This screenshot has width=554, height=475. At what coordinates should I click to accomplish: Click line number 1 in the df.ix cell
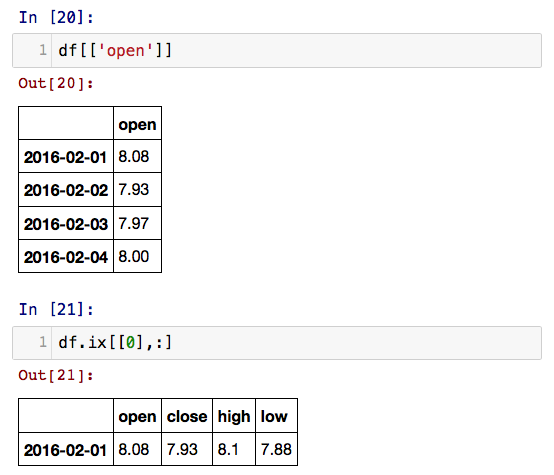43,342
